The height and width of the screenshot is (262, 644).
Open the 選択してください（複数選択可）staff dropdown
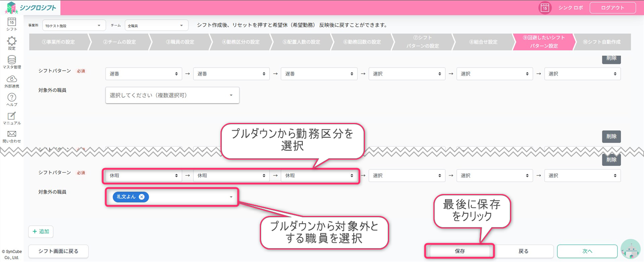tap(172, 95)
